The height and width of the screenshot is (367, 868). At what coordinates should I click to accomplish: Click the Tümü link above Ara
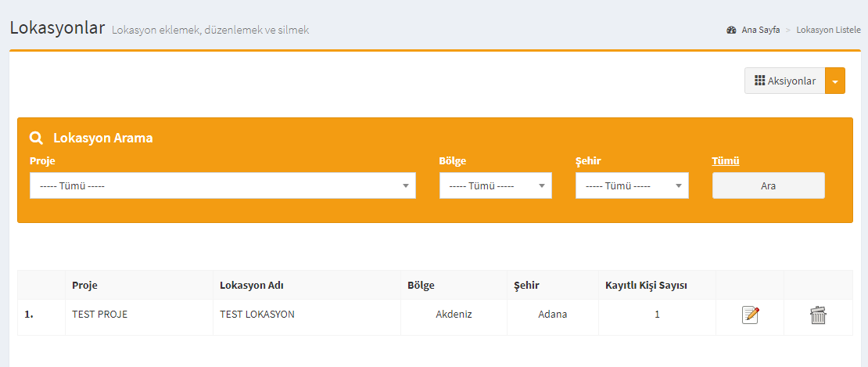[726, 161]
